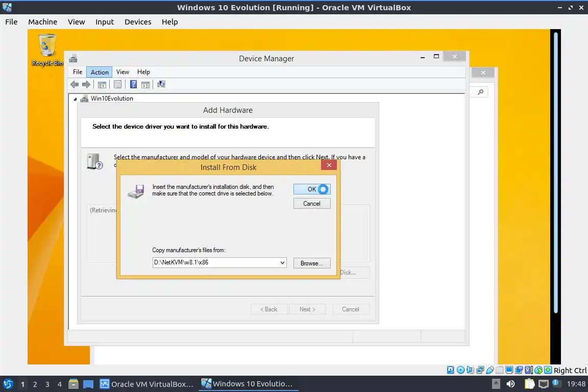The image size is (588, 392).
Task: Open the VirtualBox Machine menu
Action: click(x=43, y=22)
